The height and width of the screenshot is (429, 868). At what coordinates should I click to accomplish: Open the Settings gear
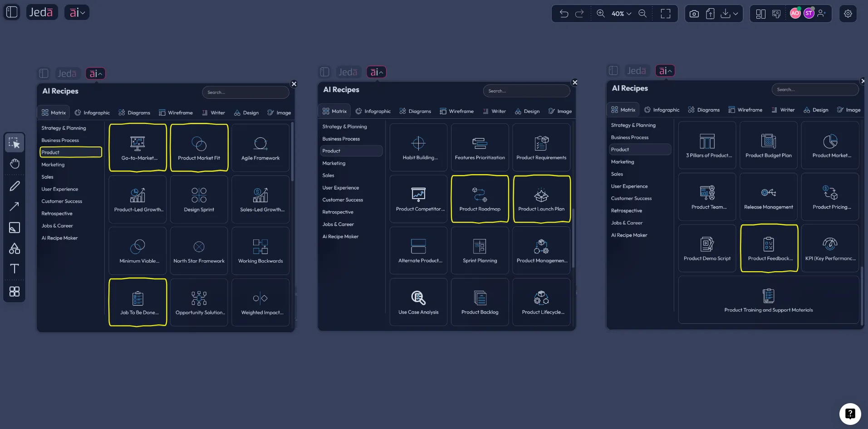(x=848, y=14)
